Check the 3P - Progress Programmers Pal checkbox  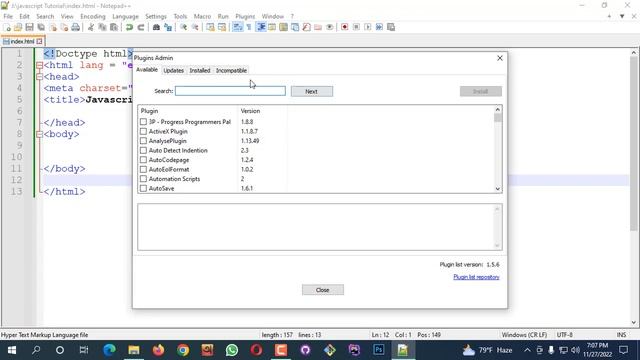point(143,122)
